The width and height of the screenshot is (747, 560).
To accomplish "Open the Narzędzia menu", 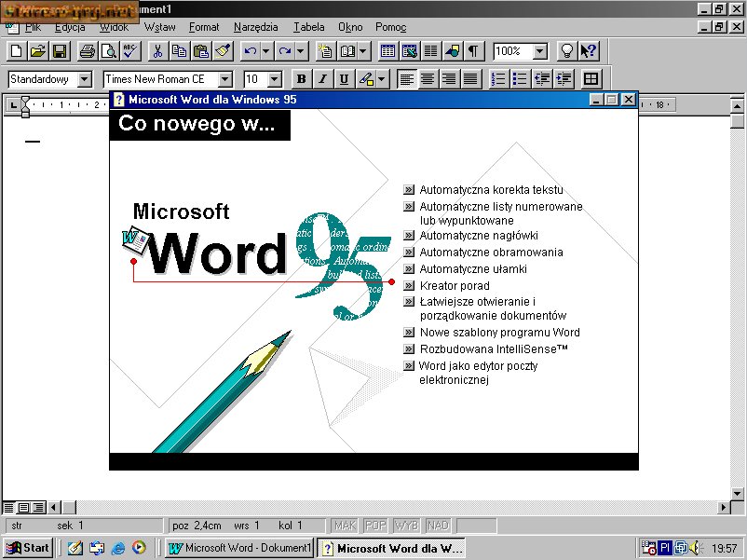I will tap(256, 27).
